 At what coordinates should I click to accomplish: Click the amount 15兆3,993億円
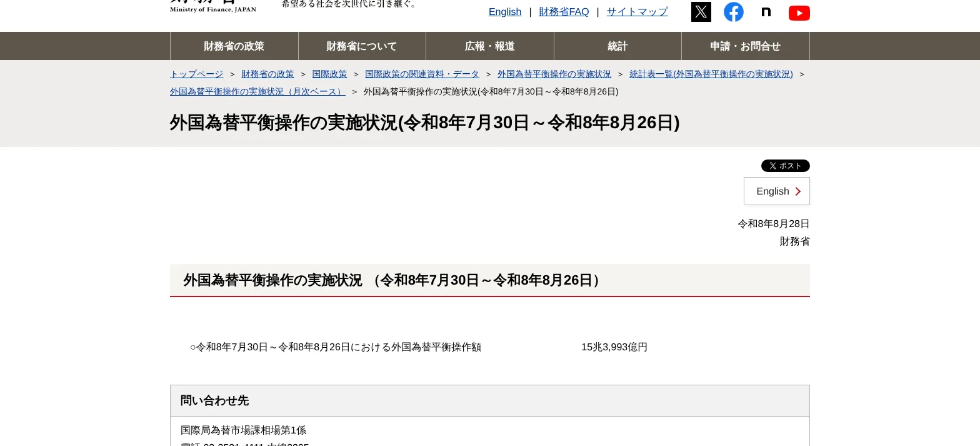coord(614,347)
